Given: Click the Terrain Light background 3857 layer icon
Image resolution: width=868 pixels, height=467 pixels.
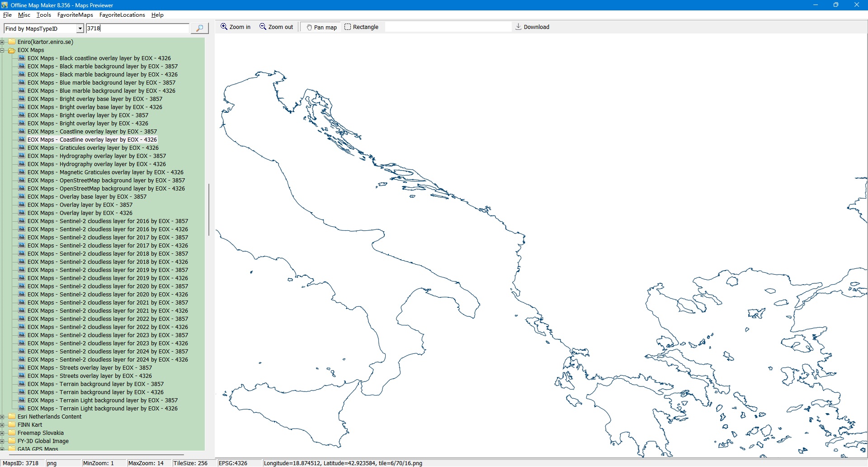Looking at the screenshot, I should (x=22, y=400).
